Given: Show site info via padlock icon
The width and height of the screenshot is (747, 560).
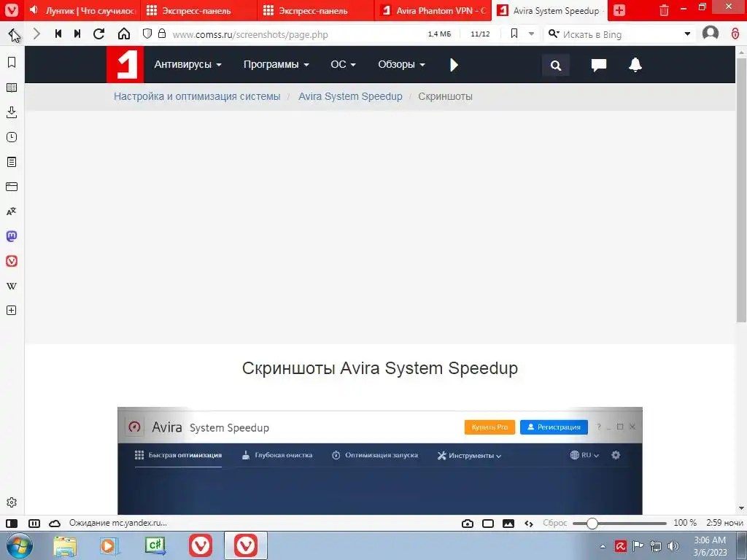Looking at the screenshot, I should pos(162,34).
